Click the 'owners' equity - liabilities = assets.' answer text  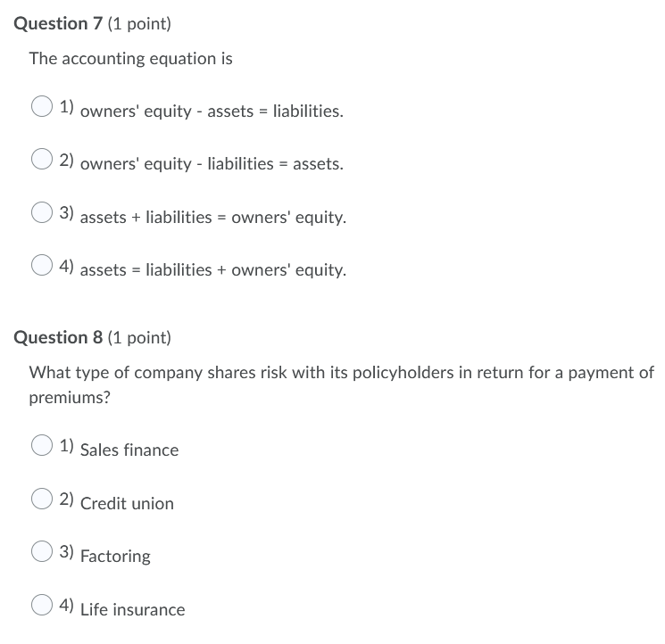[x=212, y=164]
